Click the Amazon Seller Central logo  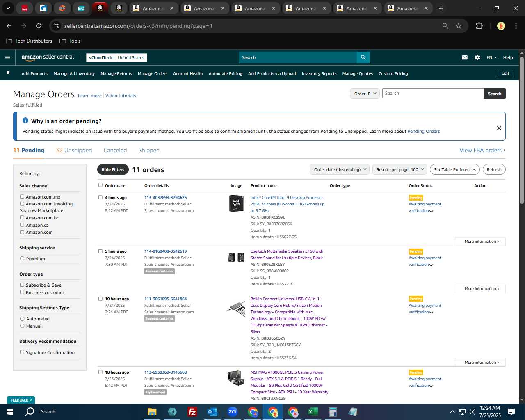click(48, 57)
